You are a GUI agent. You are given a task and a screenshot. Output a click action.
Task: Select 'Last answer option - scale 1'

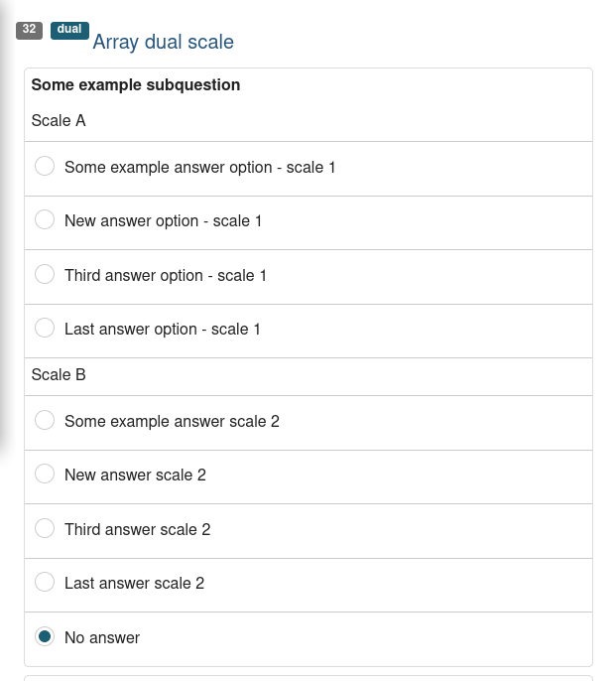pos(45,329)
